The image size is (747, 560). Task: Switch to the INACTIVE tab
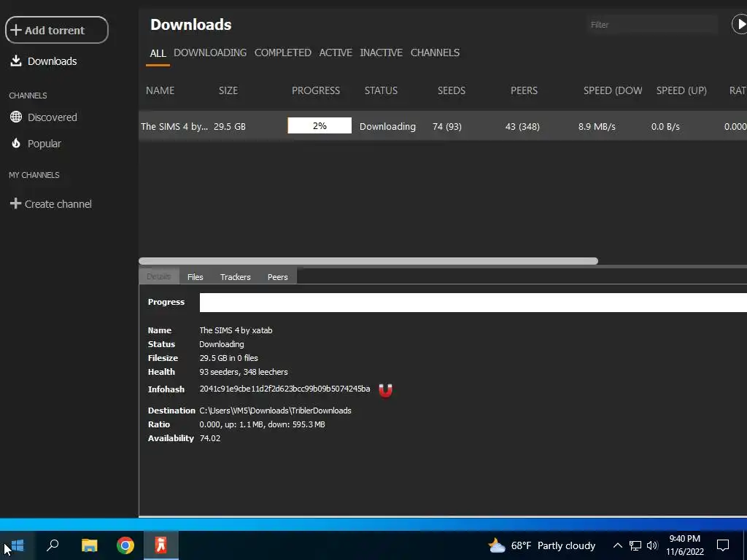[x=381, y=52]
